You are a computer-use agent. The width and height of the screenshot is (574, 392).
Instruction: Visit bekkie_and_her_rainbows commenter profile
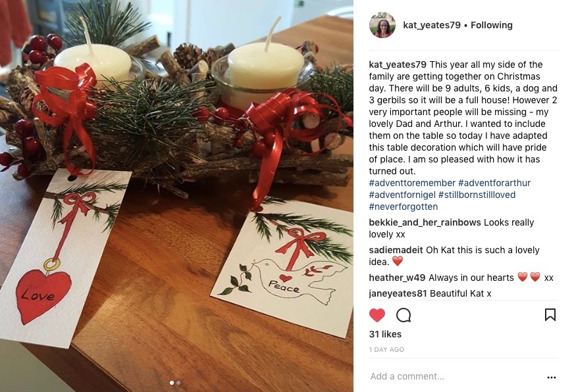(425, 222)
